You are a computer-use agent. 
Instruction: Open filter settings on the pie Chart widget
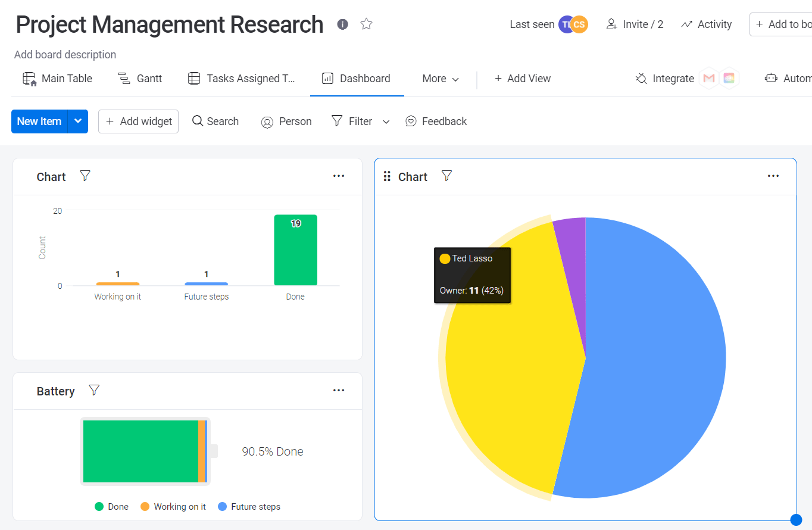(x=446, y=176)
